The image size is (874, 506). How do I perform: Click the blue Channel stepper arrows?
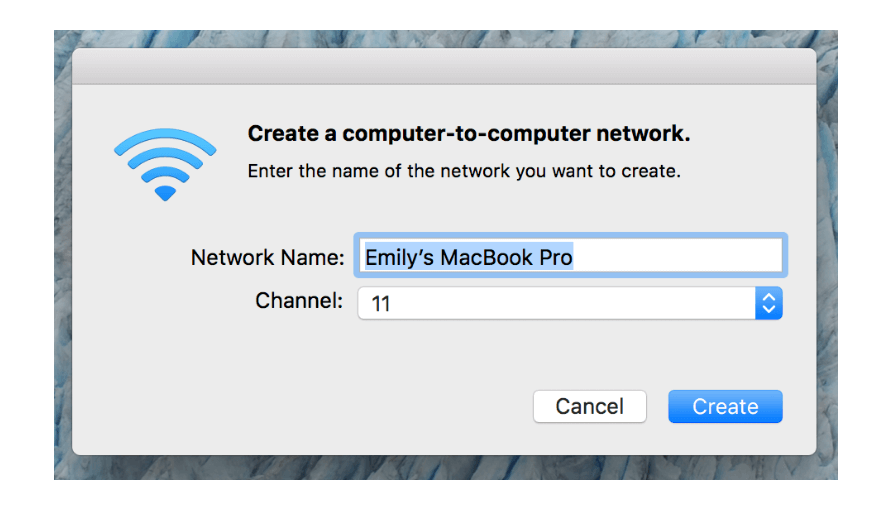769,303
